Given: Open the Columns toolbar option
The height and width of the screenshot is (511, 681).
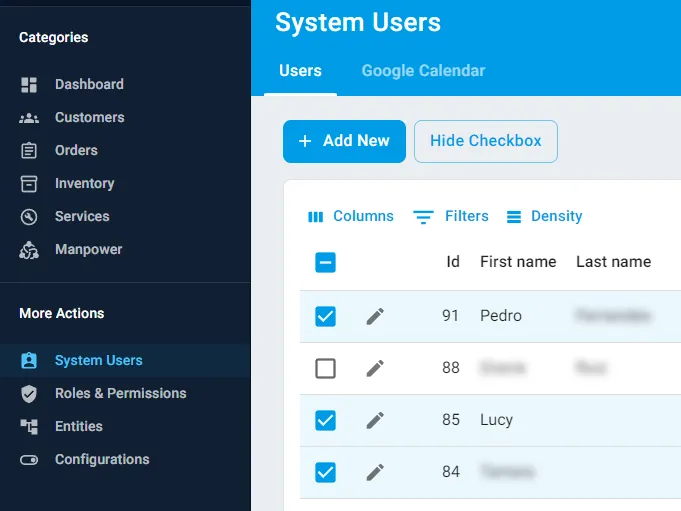Looking at the screenshot, I should [350, 216].
